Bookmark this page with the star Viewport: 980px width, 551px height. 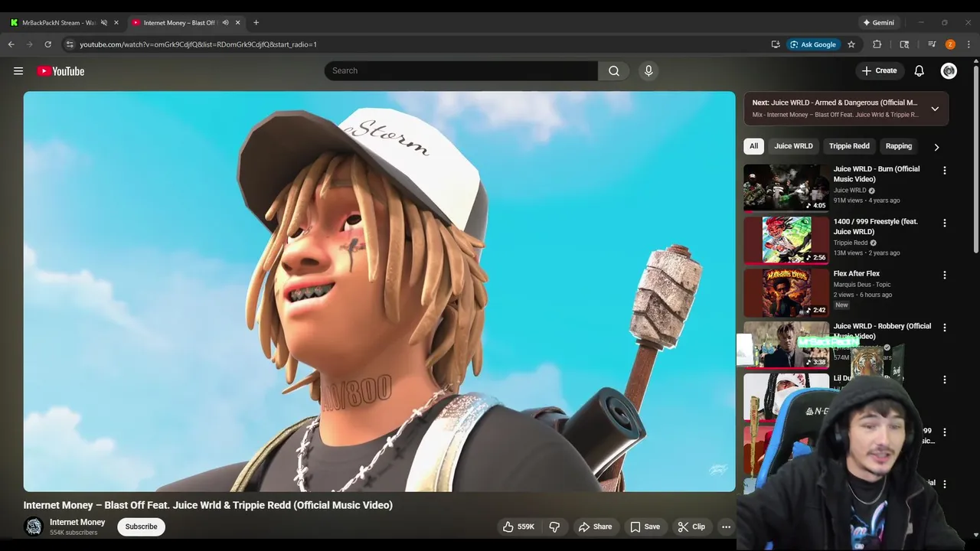pyautogui.click(x=851, y=44)
